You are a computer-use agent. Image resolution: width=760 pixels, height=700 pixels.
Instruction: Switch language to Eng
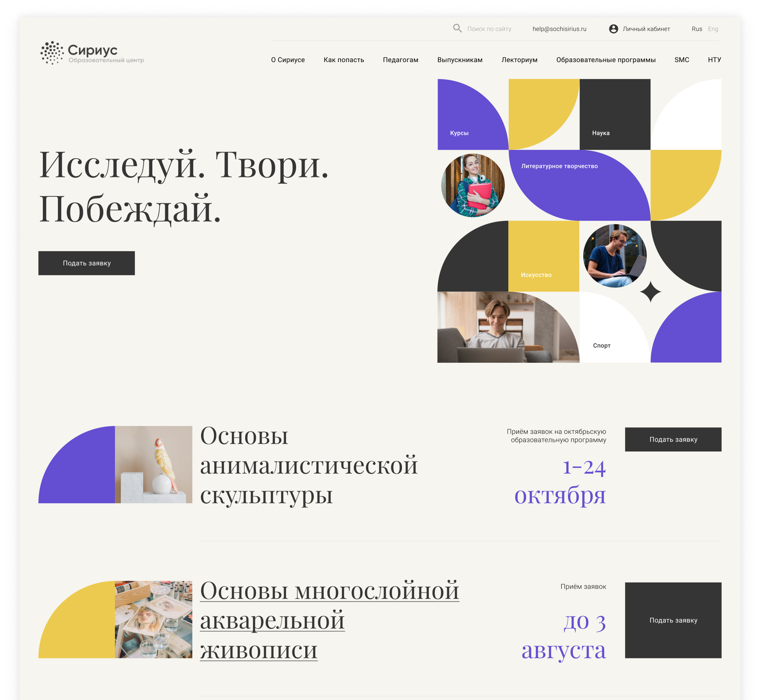(x=712, y=29)
